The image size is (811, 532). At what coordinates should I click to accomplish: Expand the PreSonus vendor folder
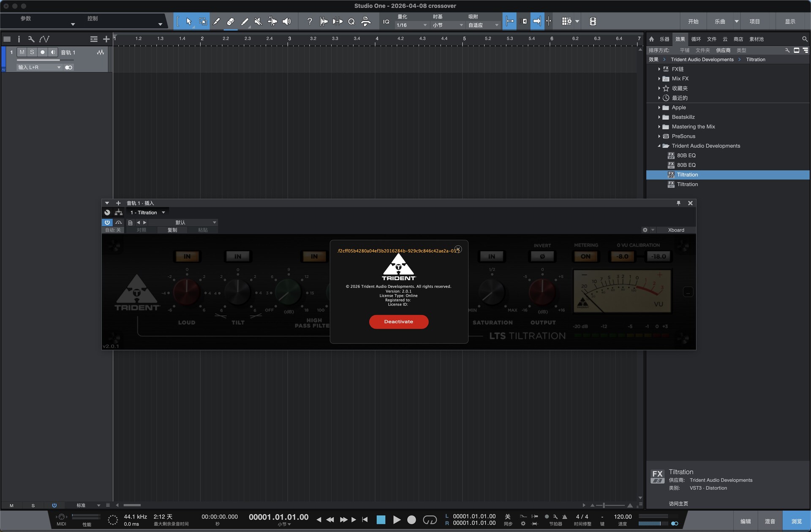pyautogui.click(x=659, y=136)
